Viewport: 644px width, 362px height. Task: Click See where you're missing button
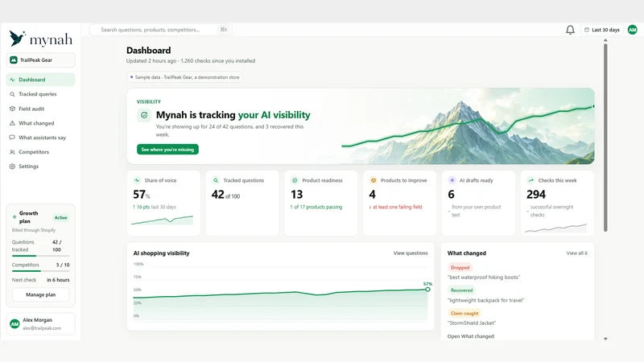coord(167,150)
